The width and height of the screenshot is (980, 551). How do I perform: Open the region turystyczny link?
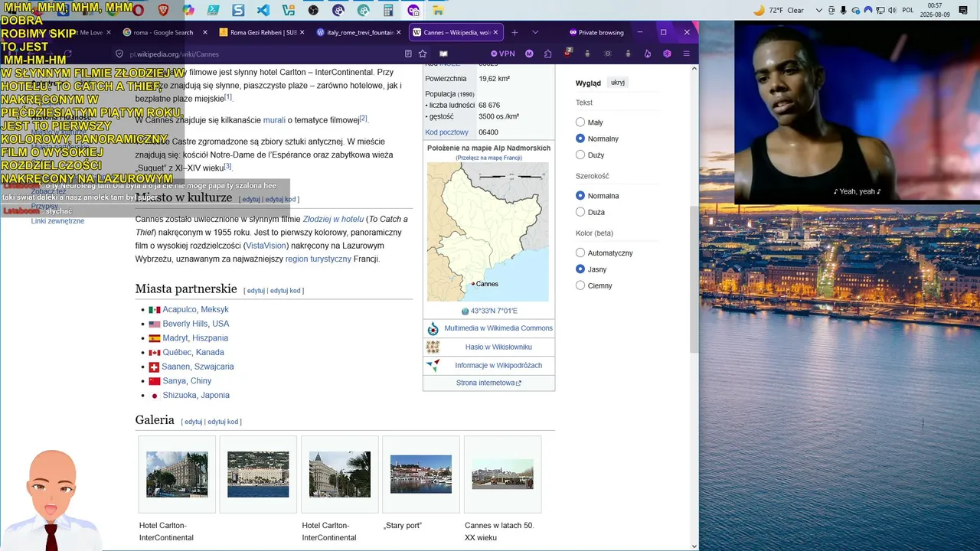(x=318, y=259)
